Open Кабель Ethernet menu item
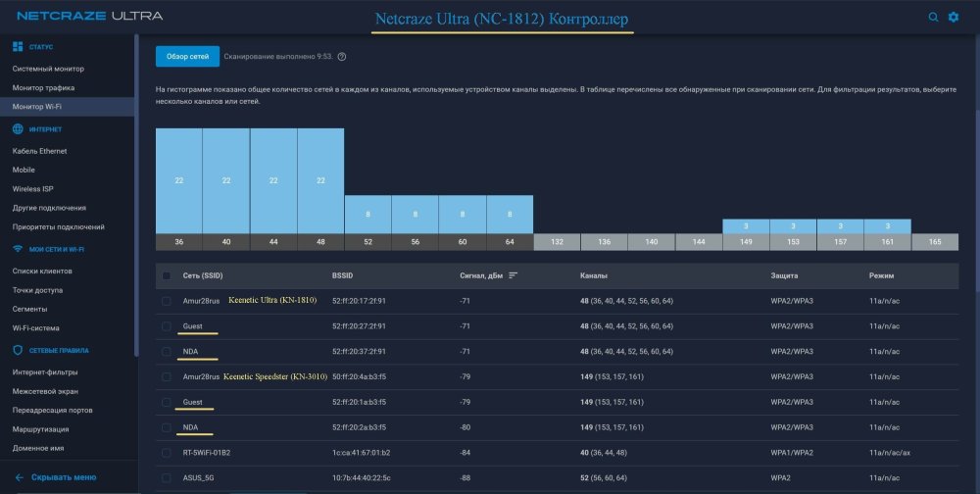Screen dimensions: 980x494 coord(39,151)
